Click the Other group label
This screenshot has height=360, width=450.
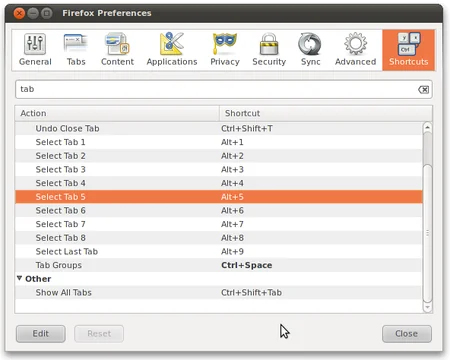coord(38,279)
